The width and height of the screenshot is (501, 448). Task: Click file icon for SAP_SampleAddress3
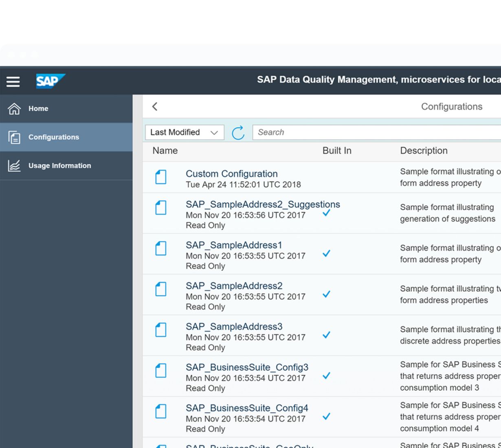click(161, 330)
